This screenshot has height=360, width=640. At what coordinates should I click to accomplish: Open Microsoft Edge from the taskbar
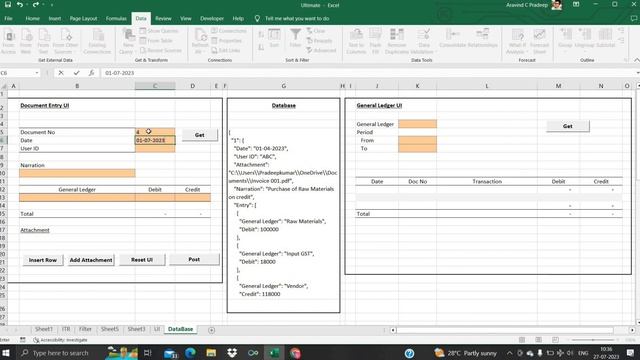[x=190, y=353]
